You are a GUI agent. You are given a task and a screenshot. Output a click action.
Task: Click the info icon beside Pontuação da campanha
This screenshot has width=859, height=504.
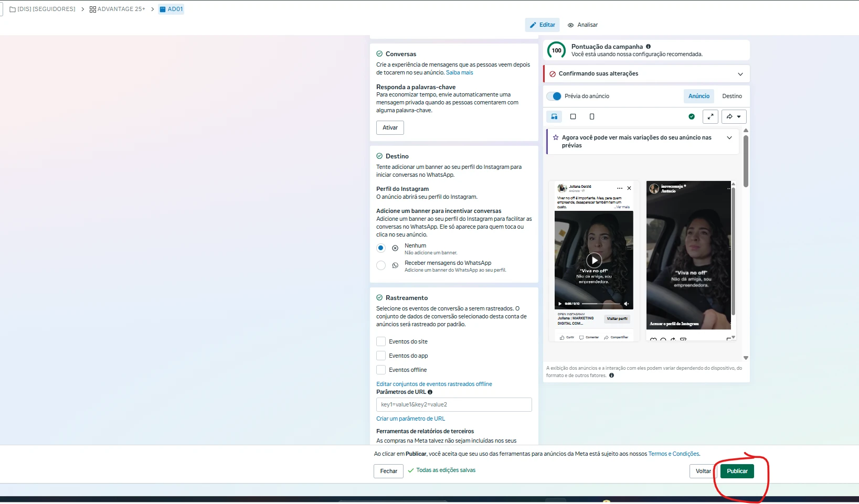(649, 47)
